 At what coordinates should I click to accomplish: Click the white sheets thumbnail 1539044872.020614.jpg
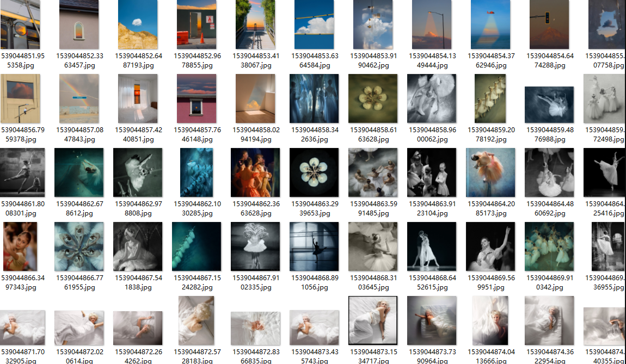point(79,328)
